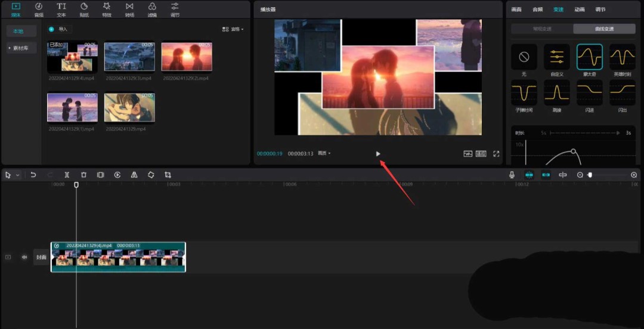The height and width of the screenshot is (329, 644).
Task: Click the 导入 import button
Action: tap(59, 29)
